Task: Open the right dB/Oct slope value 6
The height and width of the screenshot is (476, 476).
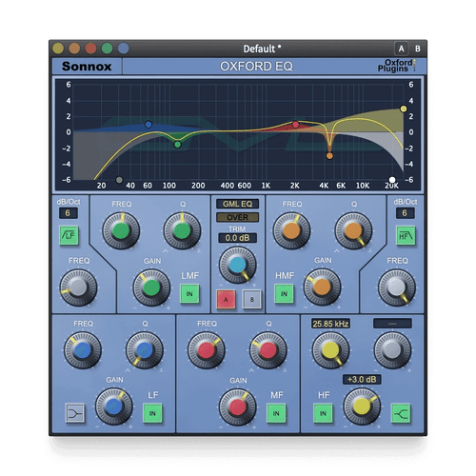Action: [405, 213]
